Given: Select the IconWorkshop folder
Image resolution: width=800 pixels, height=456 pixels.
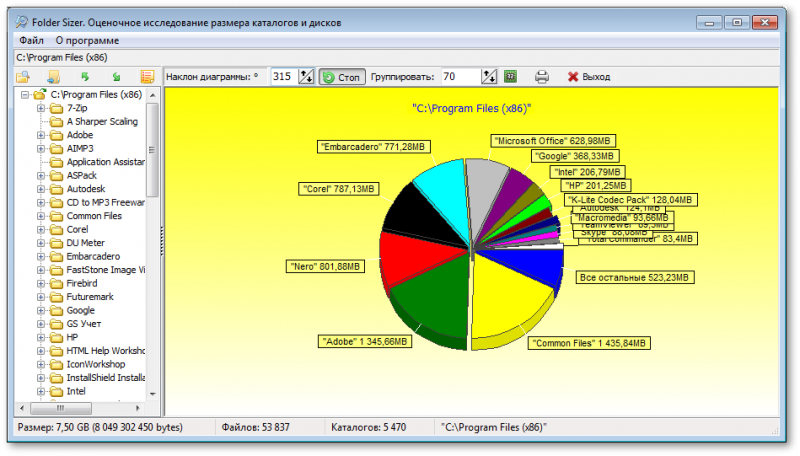Looking at the screenshot, I should (x=96, y=364).
